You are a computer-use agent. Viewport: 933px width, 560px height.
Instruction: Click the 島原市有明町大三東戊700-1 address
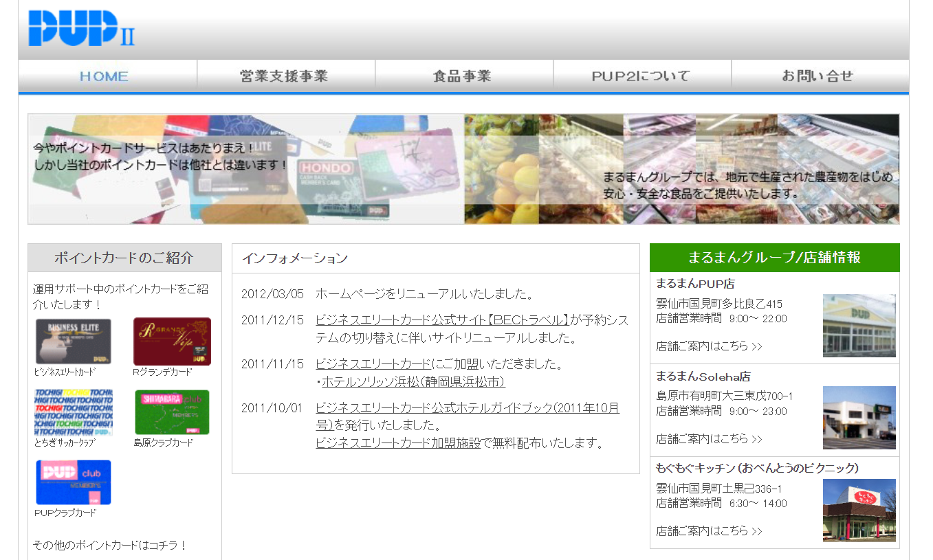tap(725, 396)
